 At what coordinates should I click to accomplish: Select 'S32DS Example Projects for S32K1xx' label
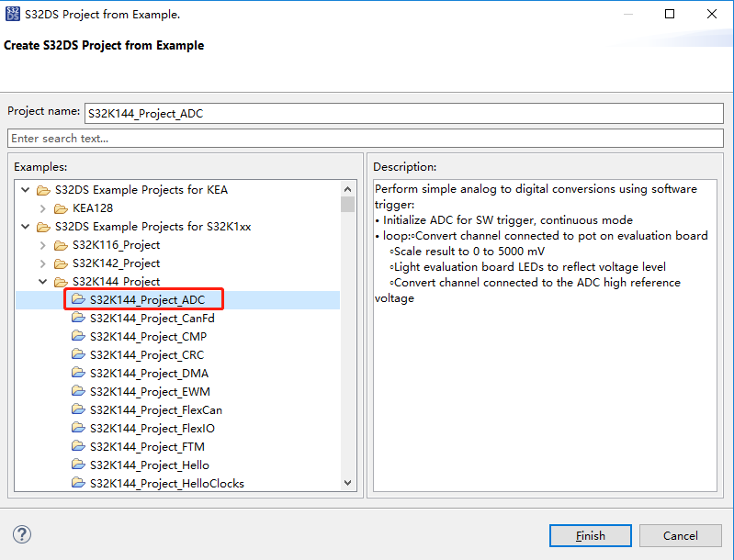point(153,227)
